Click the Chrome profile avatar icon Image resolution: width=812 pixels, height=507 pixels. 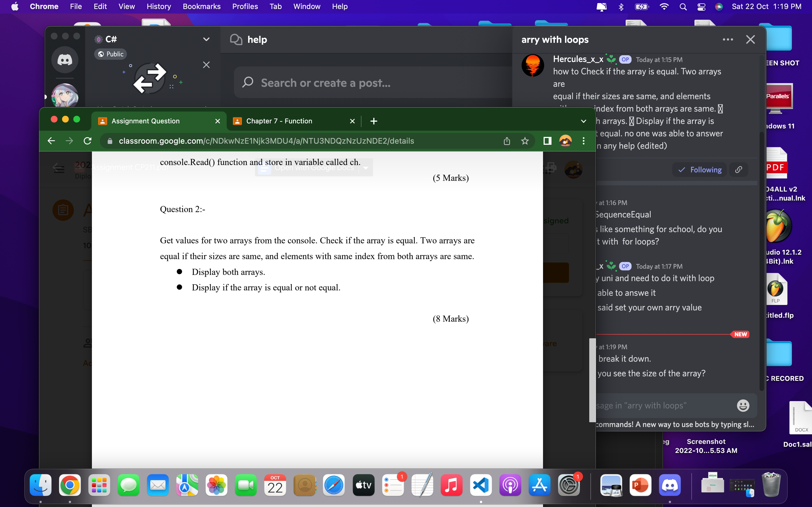[566, 141]
